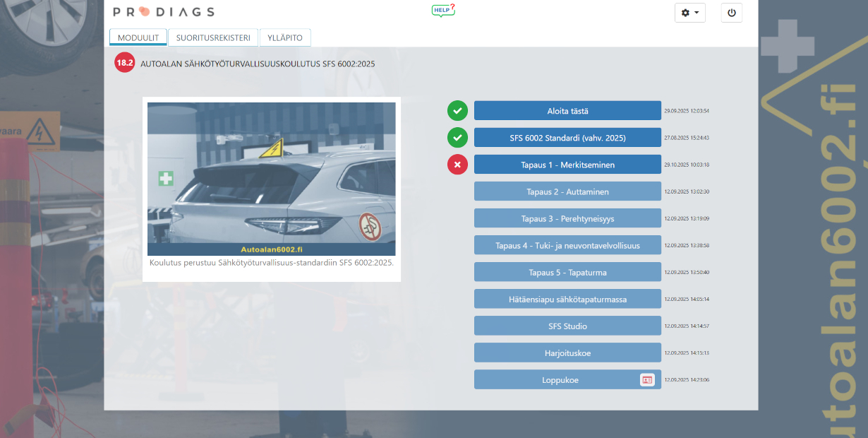Open Tapaus 4 - Tuki- ja neuvontavelvollisuus

567,245
